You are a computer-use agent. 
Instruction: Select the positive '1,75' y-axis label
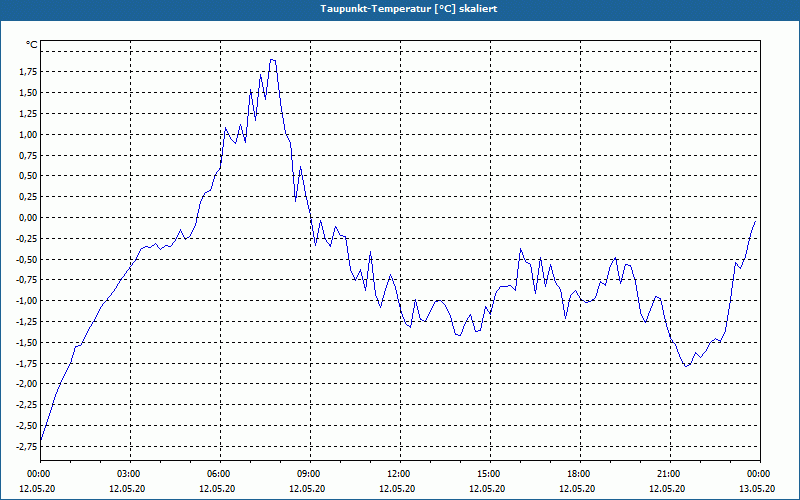[29, 72]
